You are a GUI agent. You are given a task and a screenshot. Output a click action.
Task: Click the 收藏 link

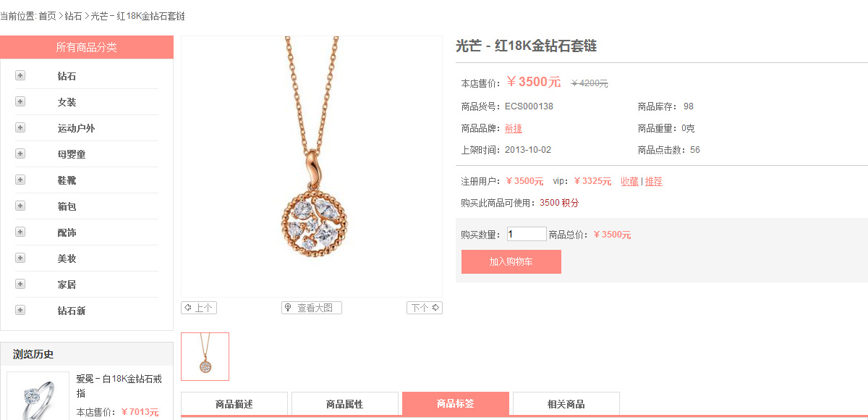point(629,181)
